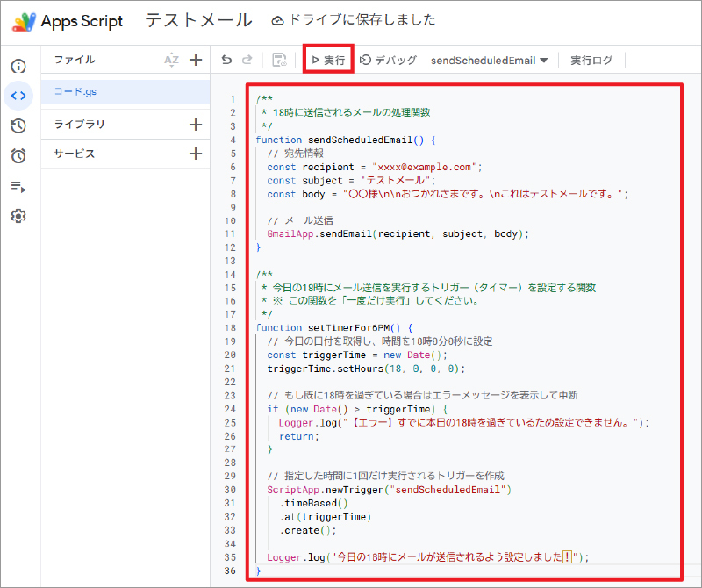702x588 pixels.
Task: Click the recipient "xxxx@example.com" line
Action: (x=375, y=167)
